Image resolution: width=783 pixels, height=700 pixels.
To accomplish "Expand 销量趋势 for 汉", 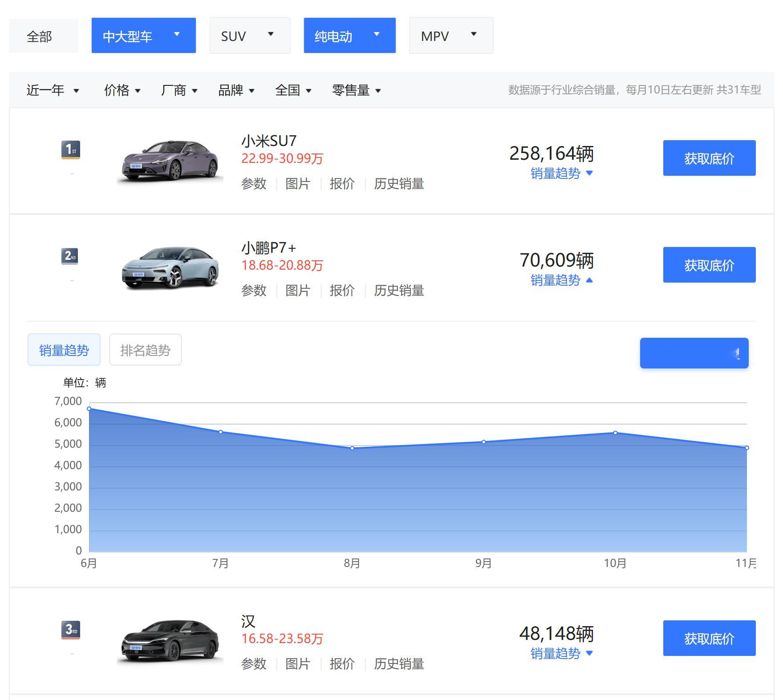I will [x=562, y=653].
